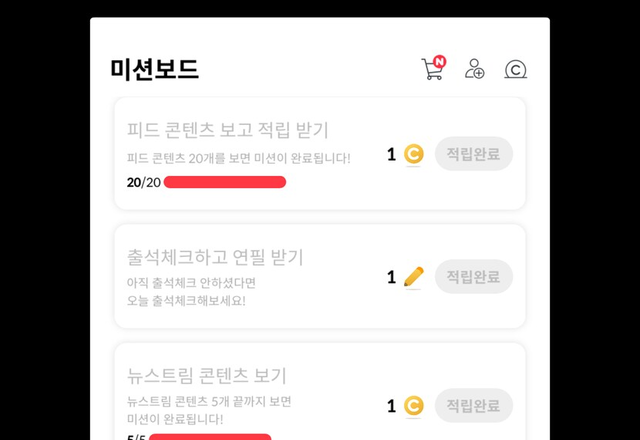Open the shopping cart icon
The height and width of the screenshot is (440, 640).
432,70
